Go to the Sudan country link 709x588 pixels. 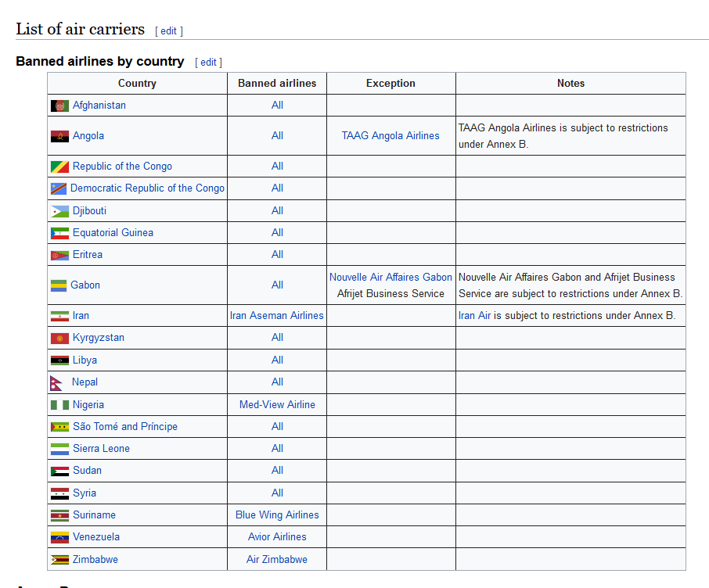click(88, 471)
